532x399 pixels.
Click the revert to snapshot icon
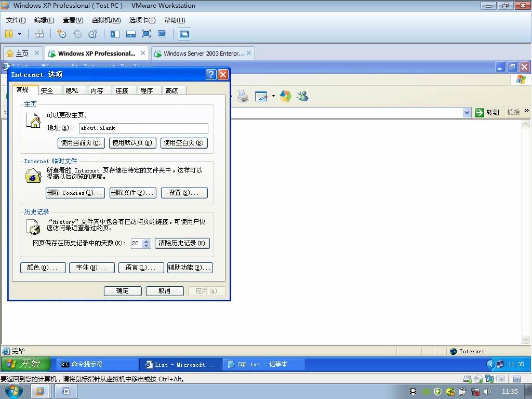coord(77,34)
